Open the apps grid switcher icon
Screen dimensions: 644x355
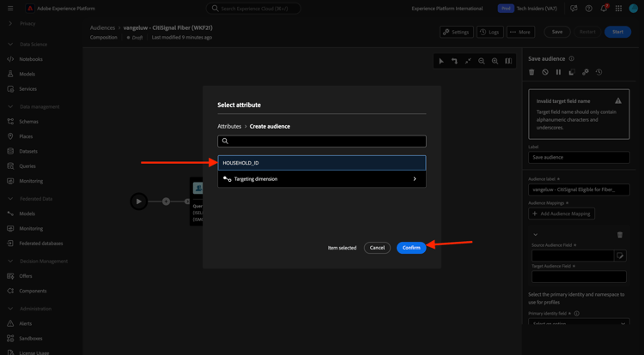(x=618, y=9)
